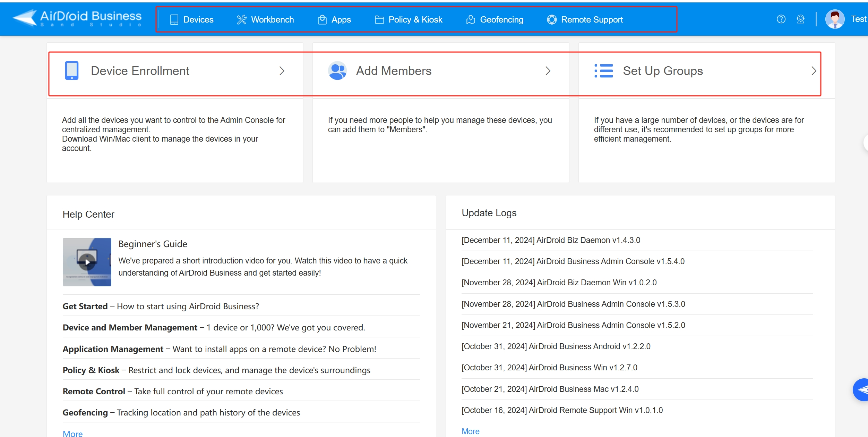868x437 pixels.
Task: Open Apps from the navigation bar icon
Action: [322, 19]
